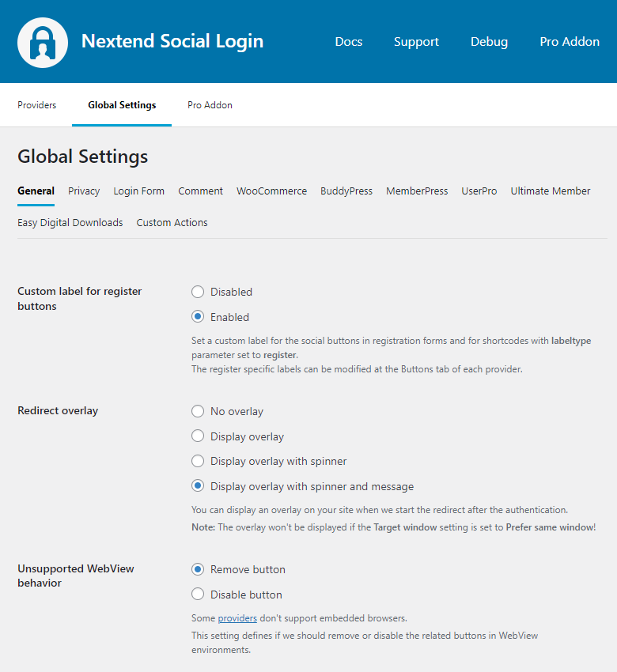Open the UserPro sub-tab

479,191
